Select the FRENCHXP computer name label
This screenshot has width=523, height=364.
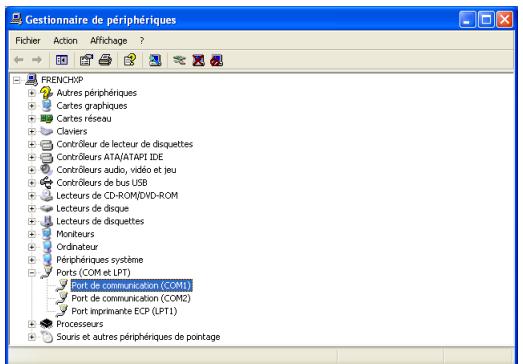62,80
